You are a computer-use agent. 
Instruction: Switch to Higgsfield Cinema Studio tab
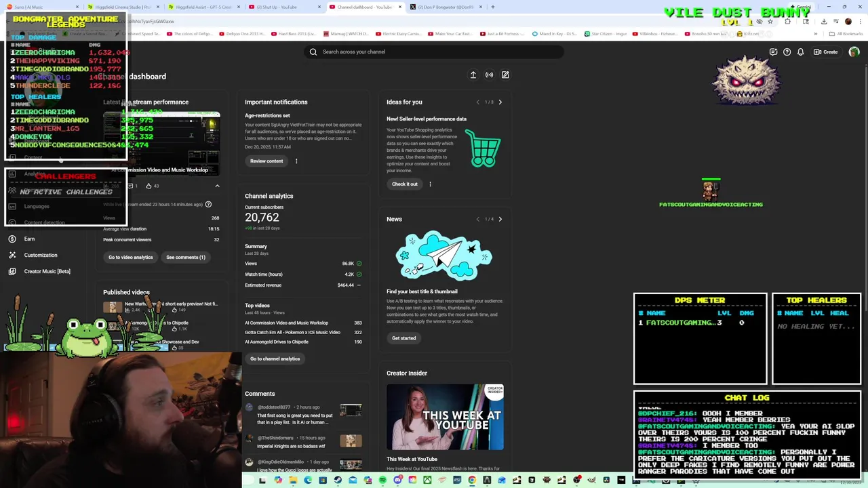pos(124,7)
